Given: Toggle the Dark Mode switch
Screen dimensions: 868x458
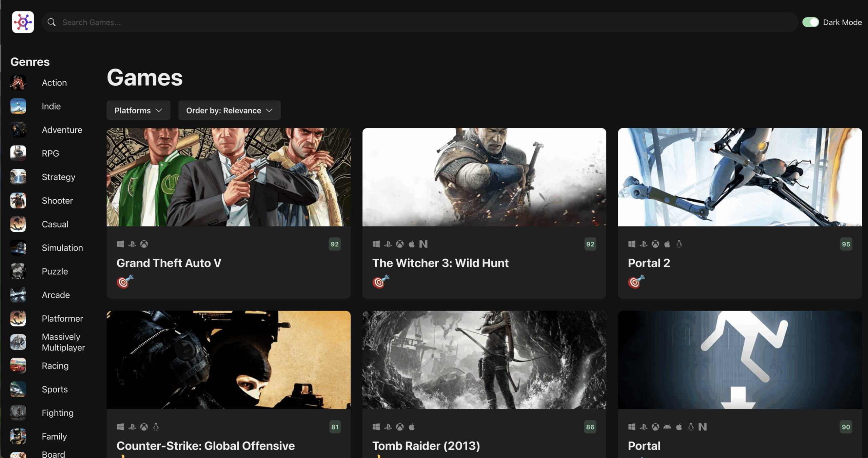Looking at the screenshot, I should (x=810, y=22).
